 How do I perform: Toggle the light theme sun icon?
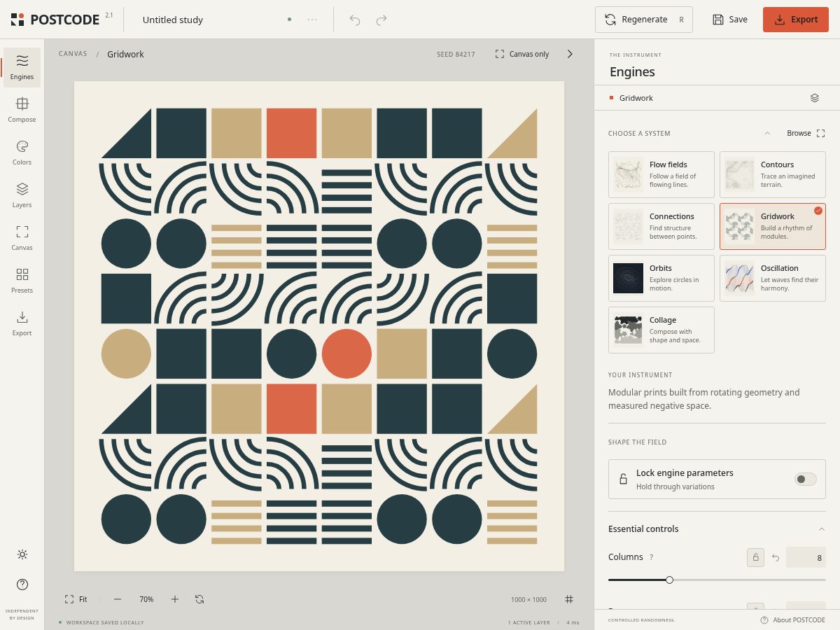coord(22,554)
